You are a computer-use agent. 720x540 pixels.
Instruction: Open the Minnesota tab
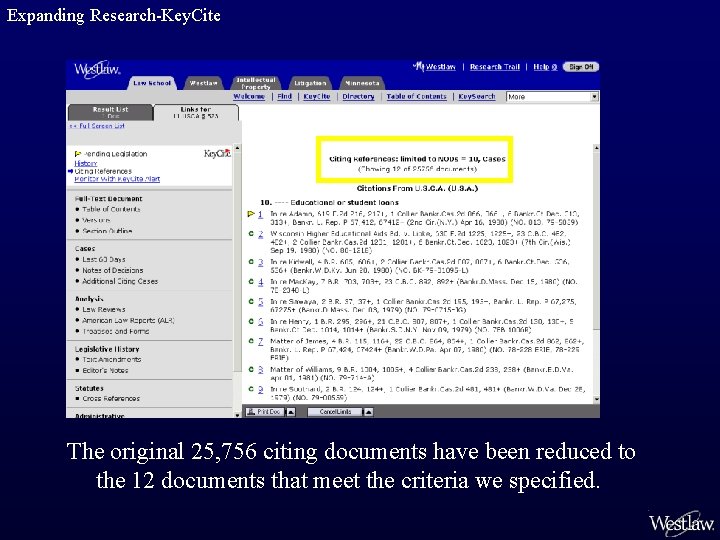coord(362,83)
